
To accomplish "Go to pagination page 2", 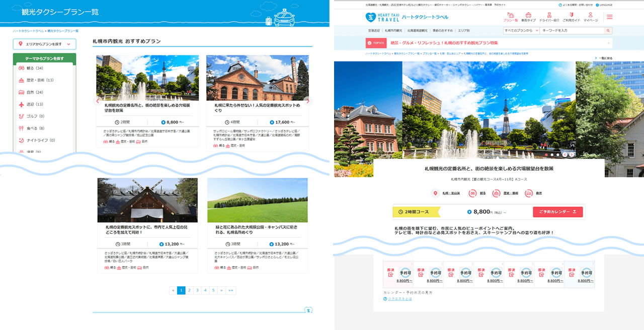I will pos(189,290).
